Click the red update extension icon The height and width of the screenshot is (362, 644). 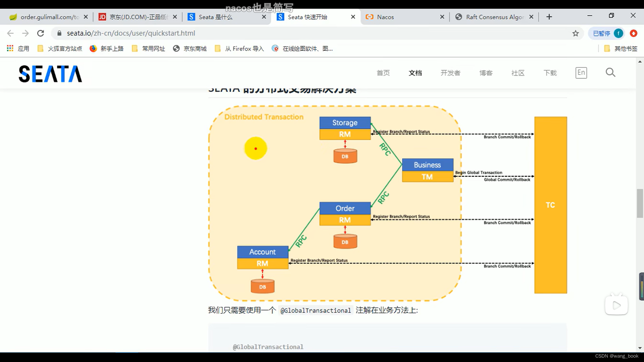[633, 33]
